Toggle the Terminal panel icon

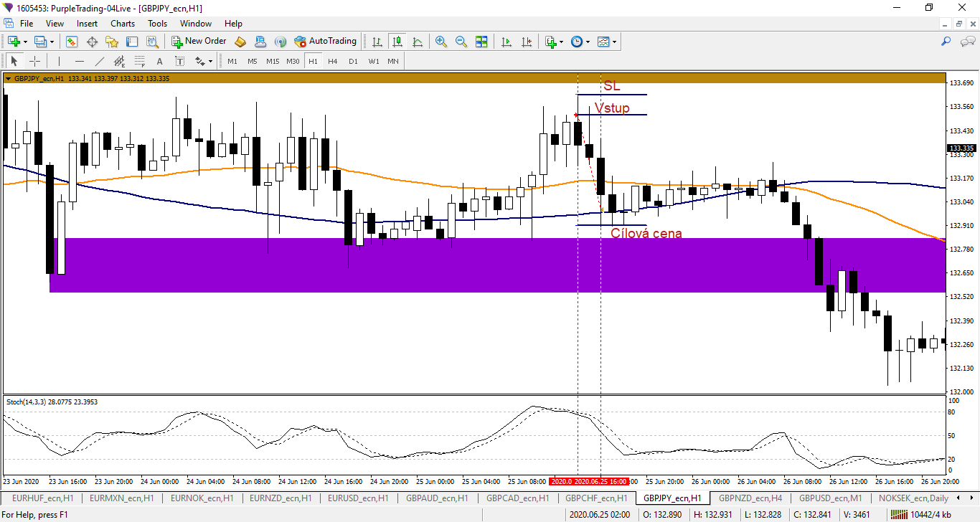tap(132, 42)
